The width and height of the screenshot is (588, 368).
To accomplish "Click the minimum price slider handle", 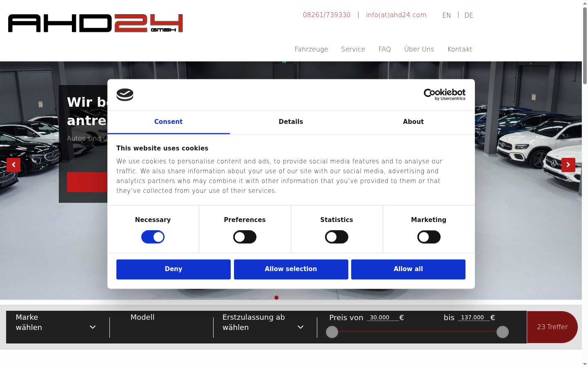I will pos(332,332).
